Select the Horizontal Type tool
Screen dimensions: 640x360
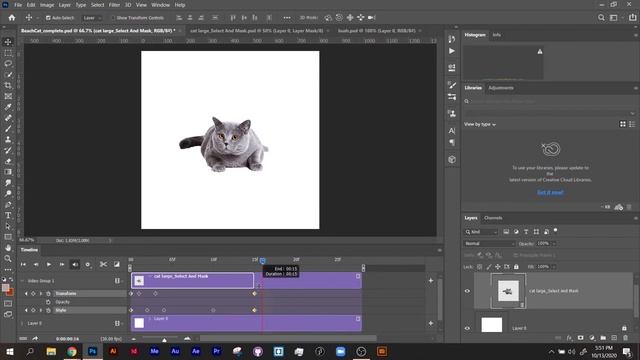point(8,215)
